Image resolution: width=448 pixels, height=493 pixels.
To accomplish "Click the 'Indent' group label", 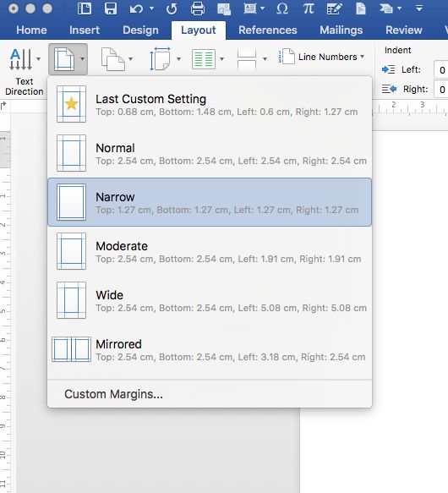I will 397,50.
